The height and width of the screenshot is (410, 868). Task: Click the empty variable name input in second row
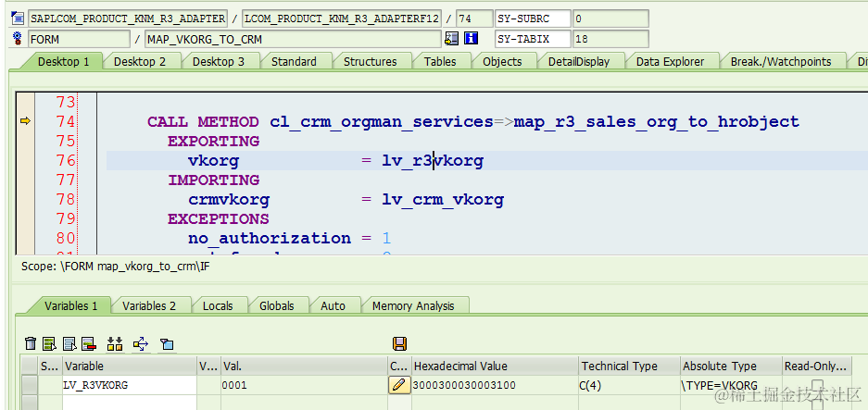130,403
